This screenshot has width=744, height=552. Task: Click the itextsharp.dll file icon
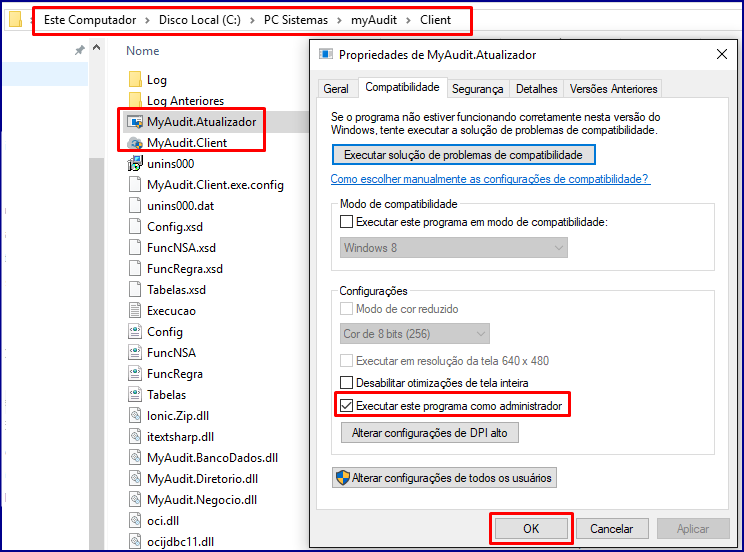135,436
